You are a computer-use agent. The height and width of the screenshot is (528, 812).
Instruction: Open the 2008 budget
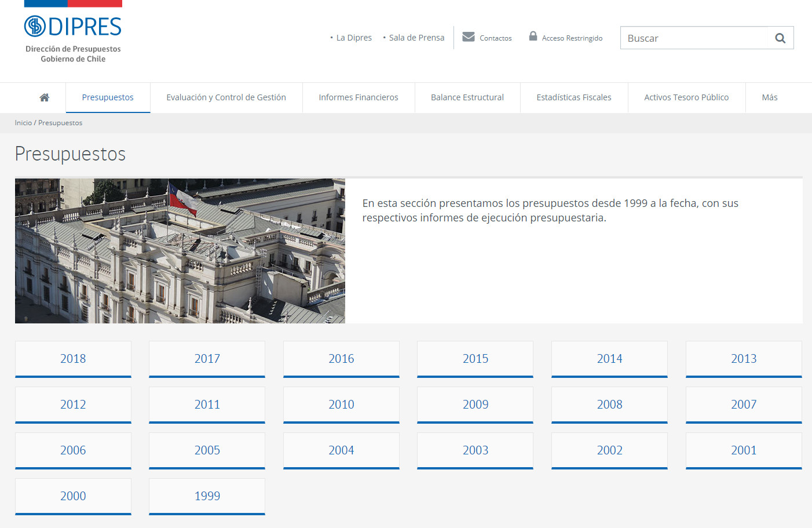point(609,405)
